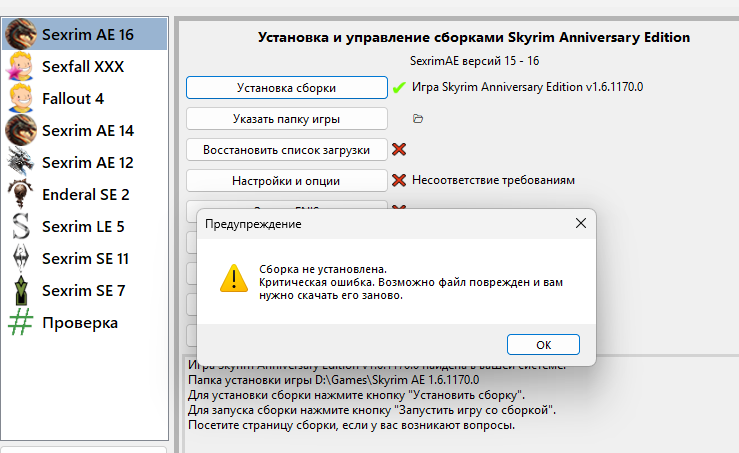Close the Предупреждение dialog
The image size is (739, 453).
pyautogui.click(x=581, y=225)
